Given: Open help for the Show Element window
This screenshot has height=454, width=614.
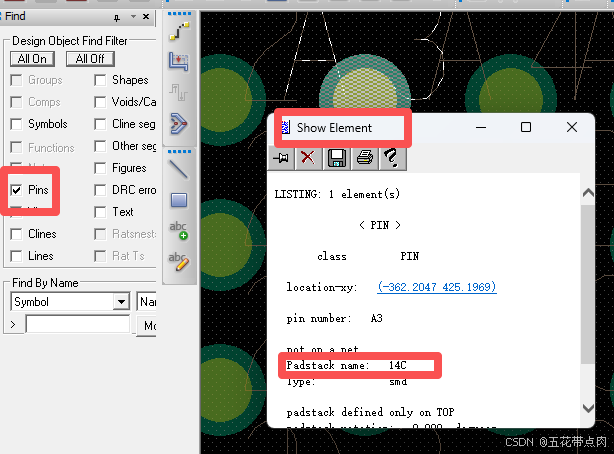Looking at the screenshot, I should coord(392,158).
